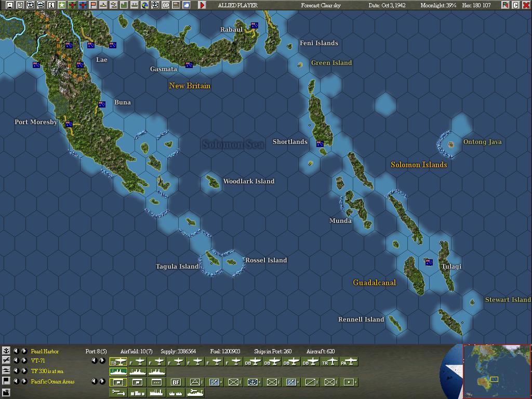Viewport: 532px width, 399px height.
Task: Click the green-red flag icon top right
Action: click(x=505, y=5)
